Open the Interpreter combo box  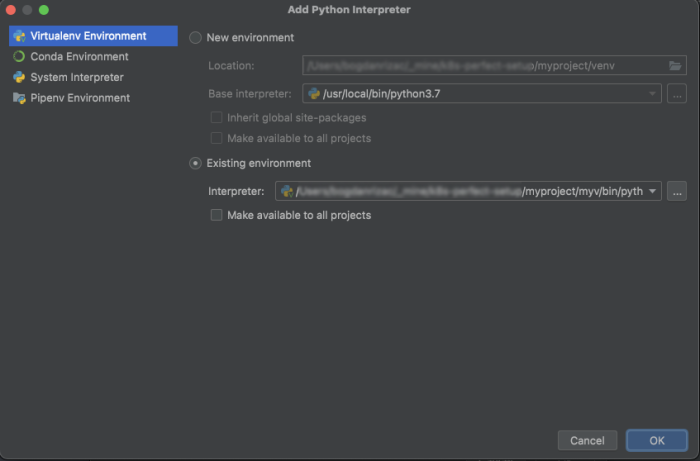coord(468,191)
